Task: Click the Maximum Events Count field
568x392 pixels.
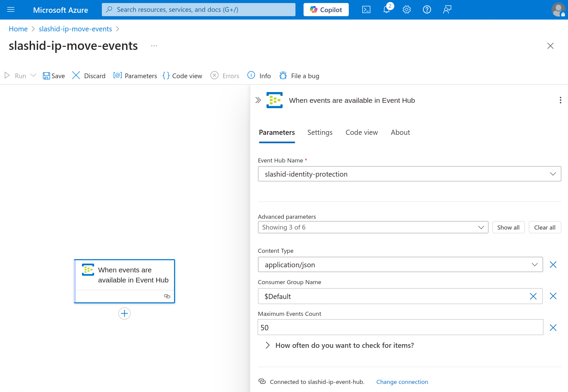Action: pos(400,328)
